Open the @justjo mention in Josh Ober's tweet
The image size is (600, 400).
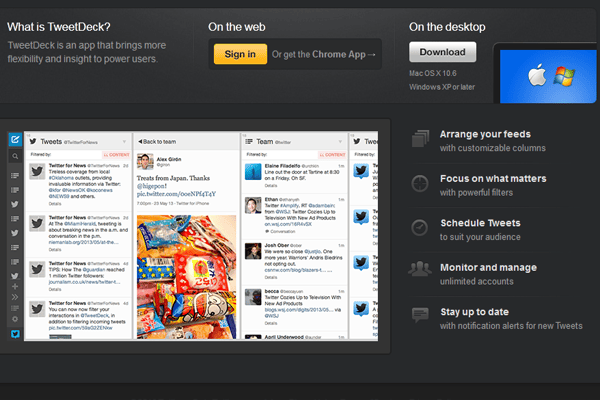tap(313, 251)
